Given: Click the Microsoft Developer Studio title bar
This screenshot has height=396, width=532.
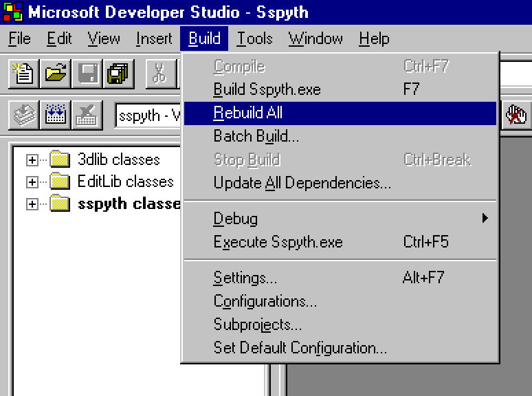Looking at the screenshot, I should click(x=266, y=12).
